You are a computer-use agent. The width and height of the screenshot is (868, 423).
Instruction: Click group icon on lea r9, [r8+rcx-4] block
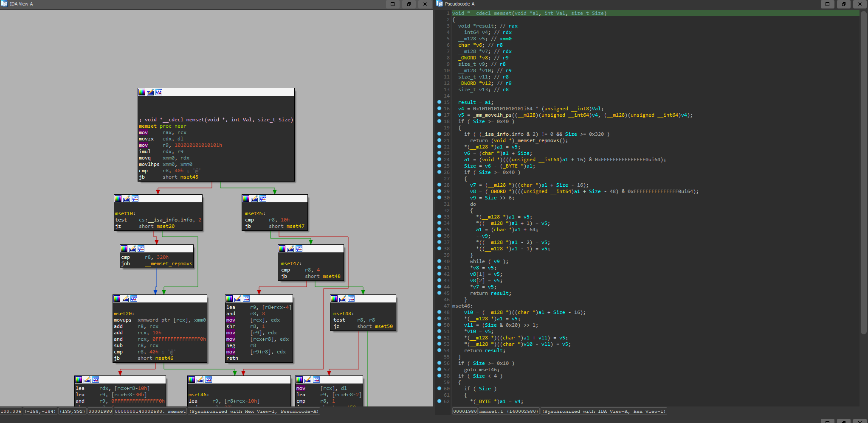coord(246,299)
